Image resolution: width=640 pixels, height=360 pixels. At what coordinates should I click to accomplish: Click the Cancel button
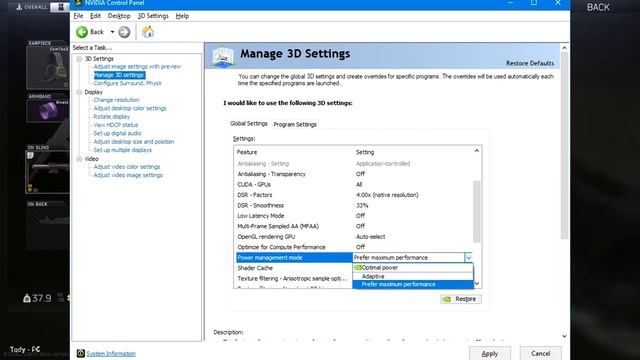(540, 353)
